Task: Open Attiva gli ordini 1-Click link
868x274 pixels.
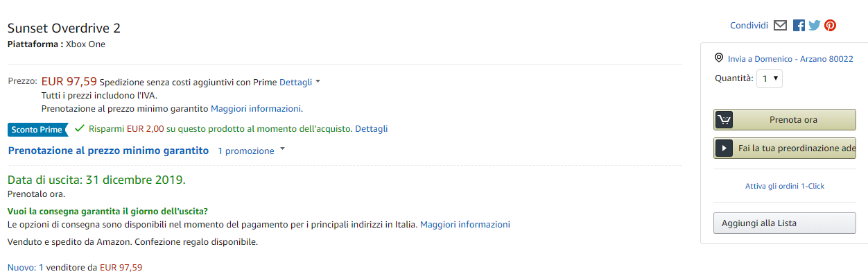Action: 785,186
